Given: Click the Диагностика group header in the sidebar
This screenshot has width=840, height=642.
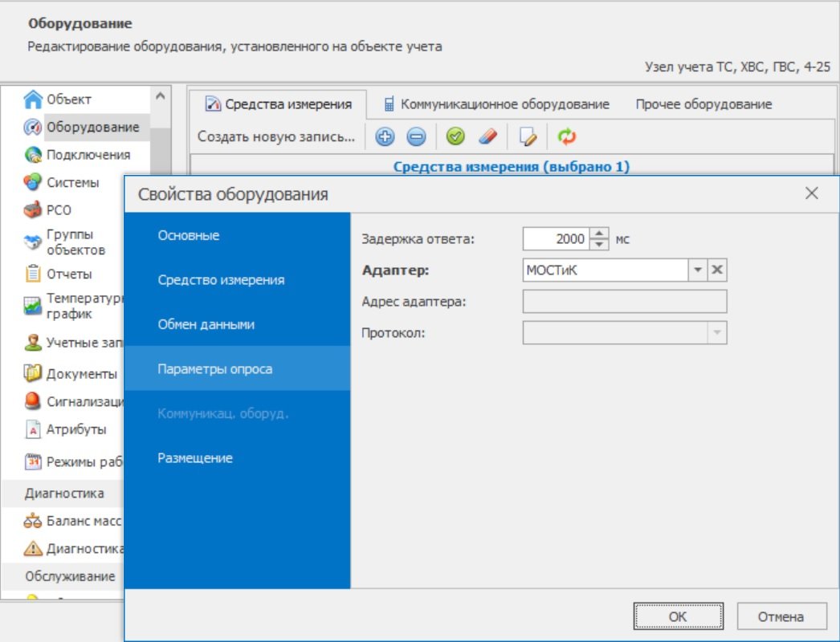Looking at the screenshot, I should pos(64,494).
